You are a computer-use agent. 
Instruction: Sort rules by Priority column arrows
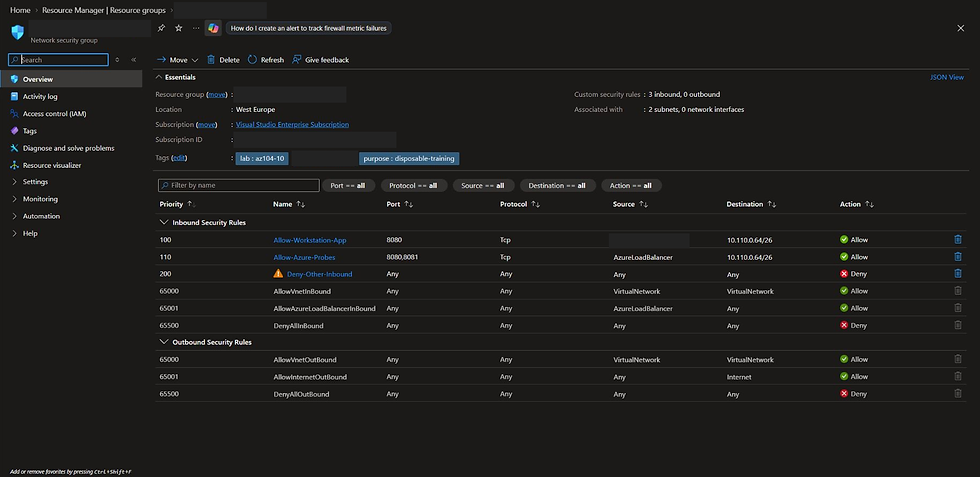191,204
